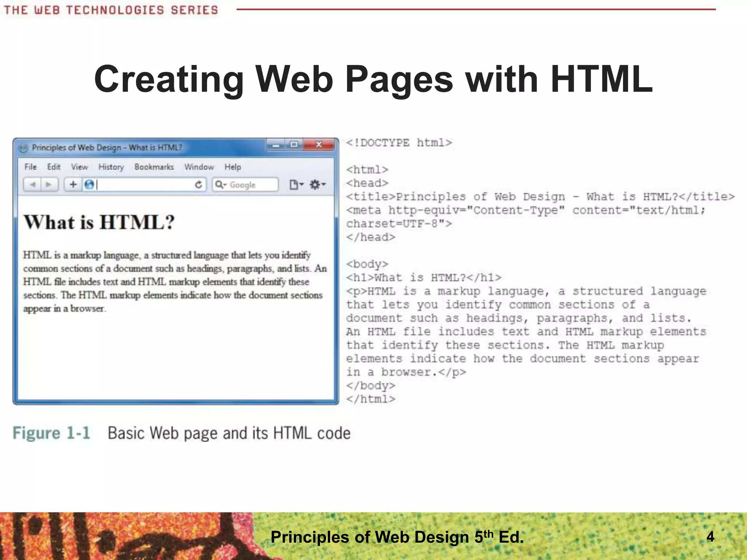The image size is (747, 560).
Task: Click the browser Back arrow button
Action: point(32,184)
